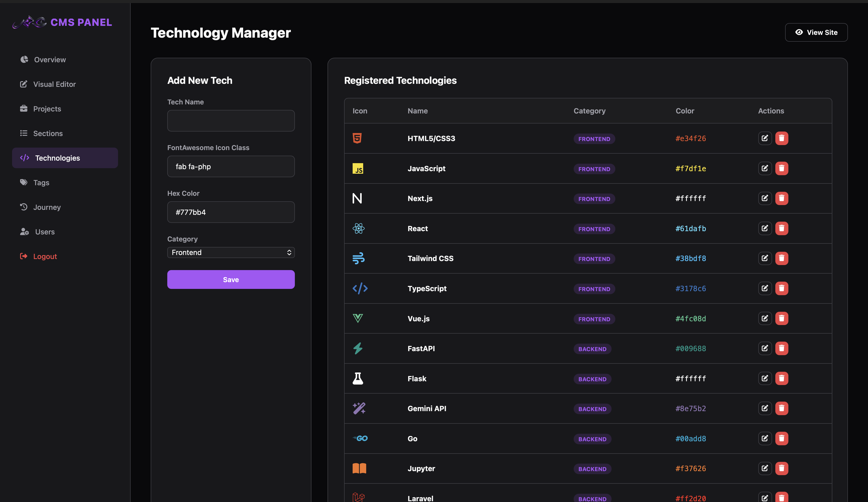Open Projects from the sidebar
The width and height of the screenshot is (868, 502).
click(65, 109)
